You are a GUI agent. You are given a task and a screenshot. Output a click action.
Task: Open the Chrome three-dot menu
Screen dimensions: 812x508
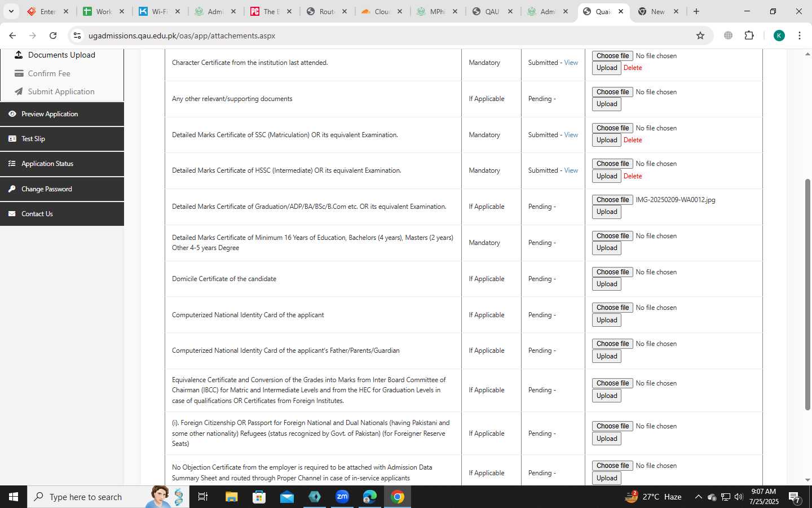pyautogui.click(x=800, y=36)
